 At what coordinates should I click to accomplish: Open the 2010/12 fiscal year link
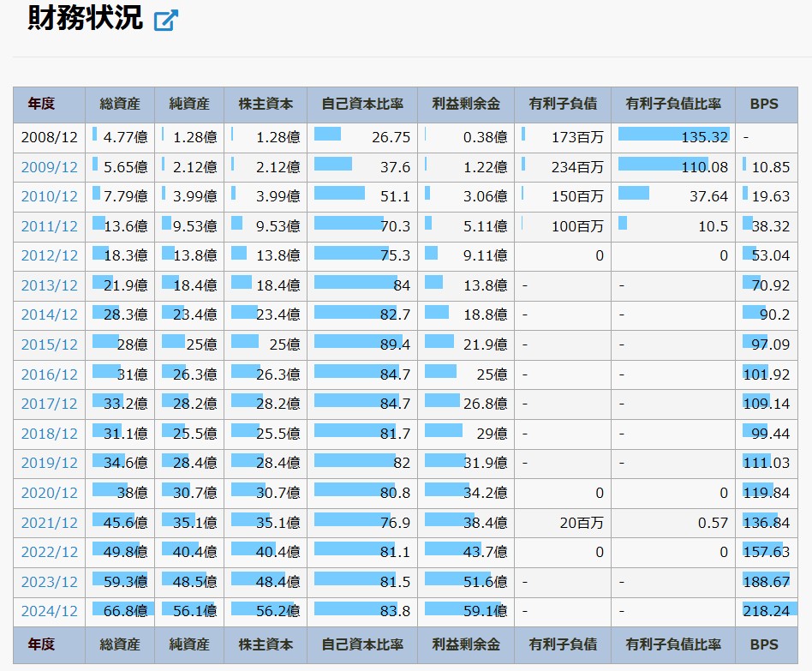point(49,196)
